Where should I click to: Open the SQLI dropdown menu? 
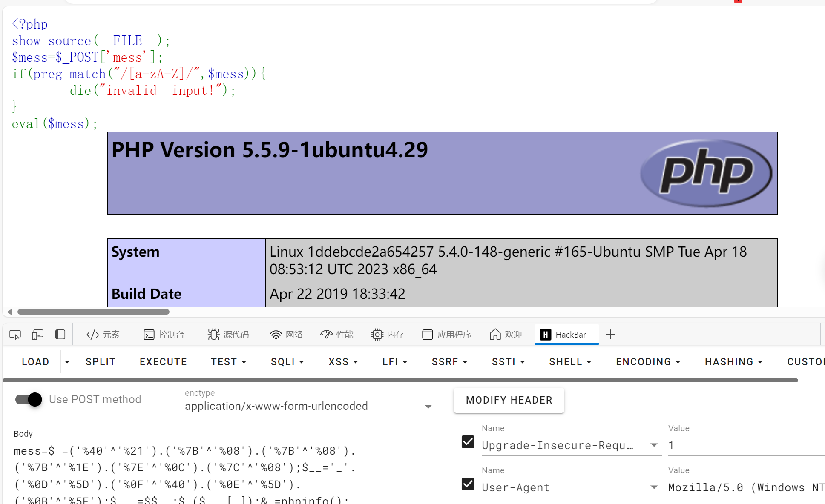(287, 362)
